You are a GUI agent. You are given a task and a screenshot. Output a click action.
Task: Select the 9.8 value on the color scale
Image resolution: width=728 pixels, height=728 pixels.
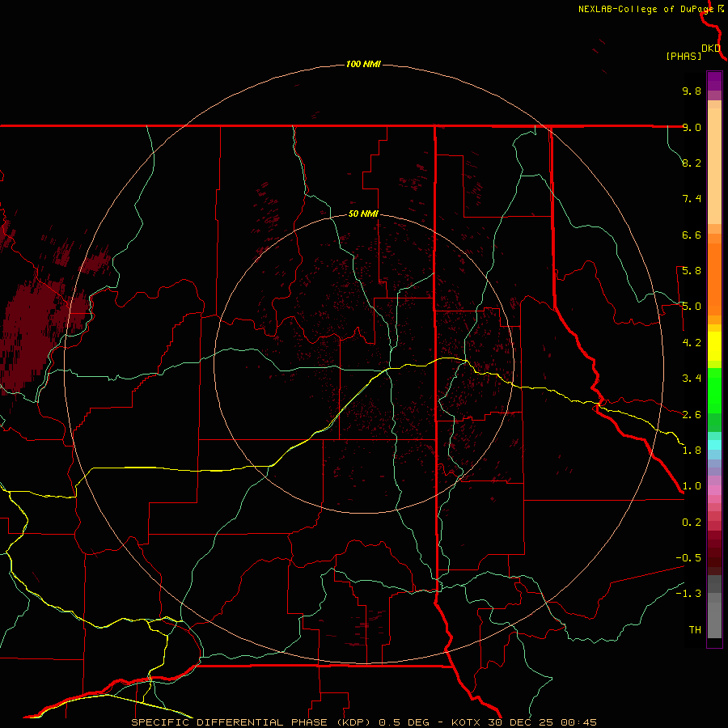click(x=692, y=91)
